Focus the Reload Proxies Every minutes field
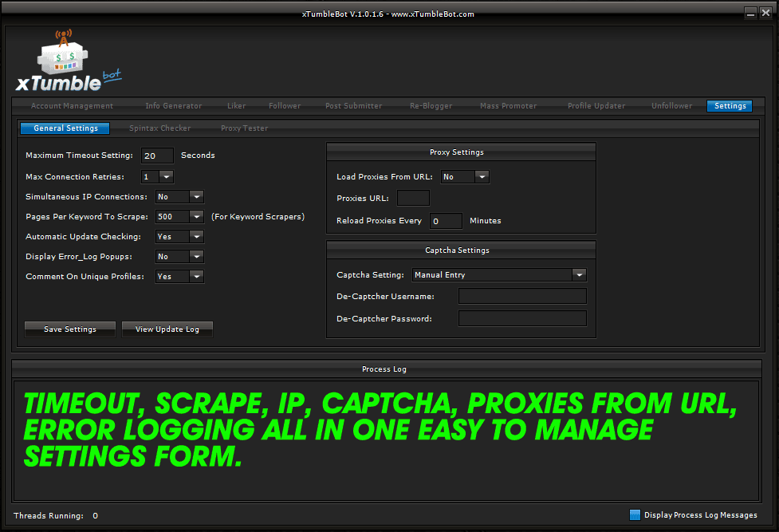This screenshot has height=532, width=779. point(447,221)
